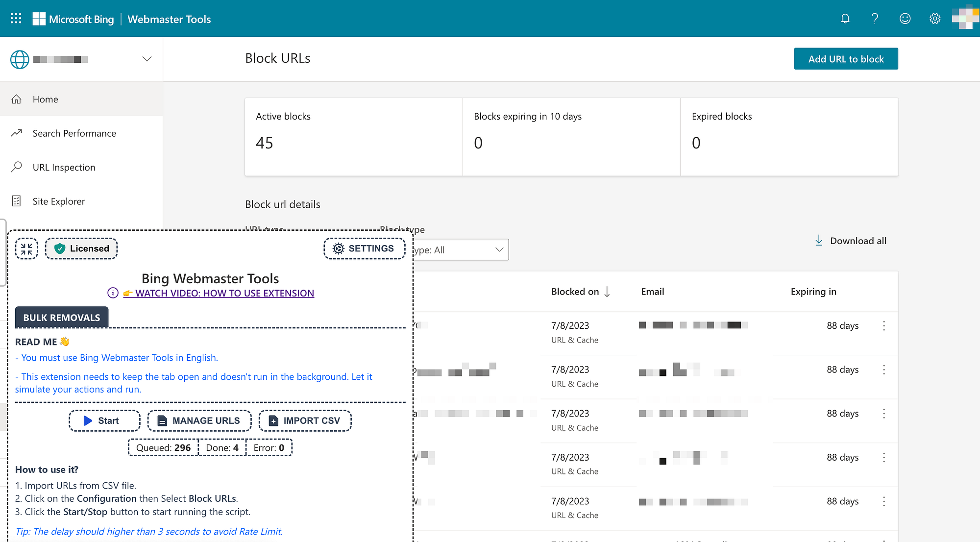Collapse the extension panel with shrink icon
Viewport: 980px width, 542px height.
pos(26,249)
